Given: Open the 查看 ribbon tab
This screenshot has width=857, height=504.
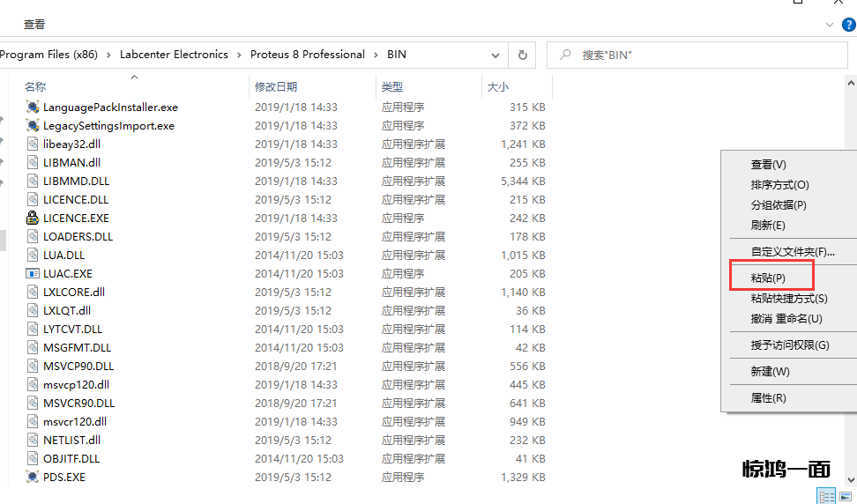Looking at the screenshot, I should [x=34, y=25].
